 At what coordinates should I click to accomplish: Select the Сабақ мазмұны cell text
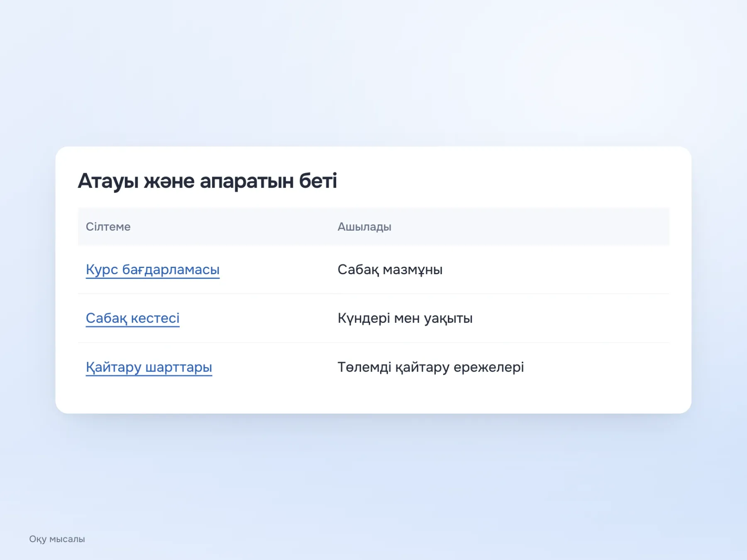[390, 270]
